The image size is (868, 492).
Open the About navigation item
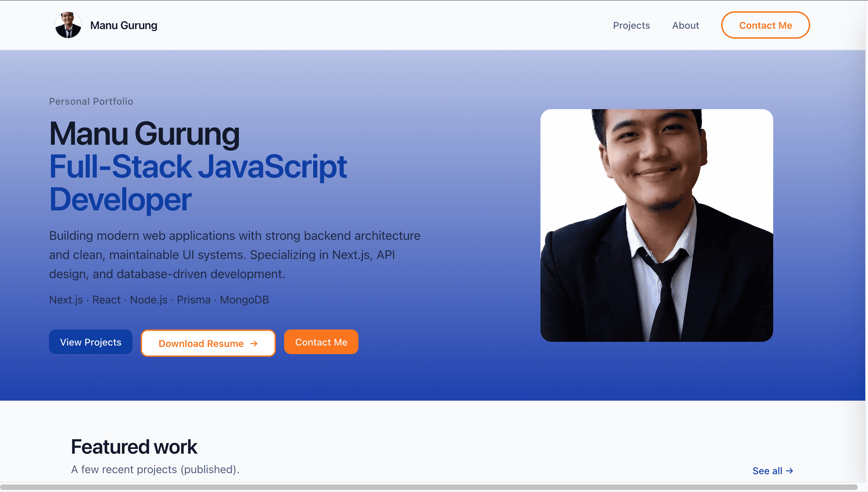point(685,25)
